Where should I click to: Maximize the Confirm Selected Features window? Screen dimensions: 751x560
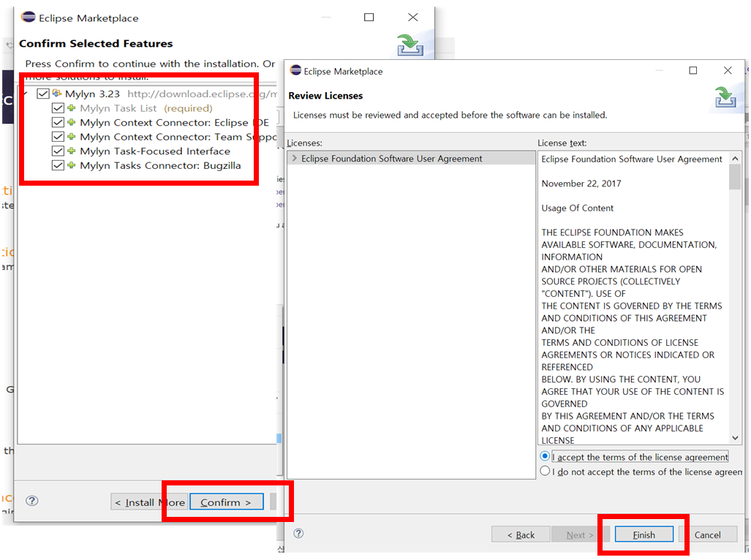tap(369, 18)
